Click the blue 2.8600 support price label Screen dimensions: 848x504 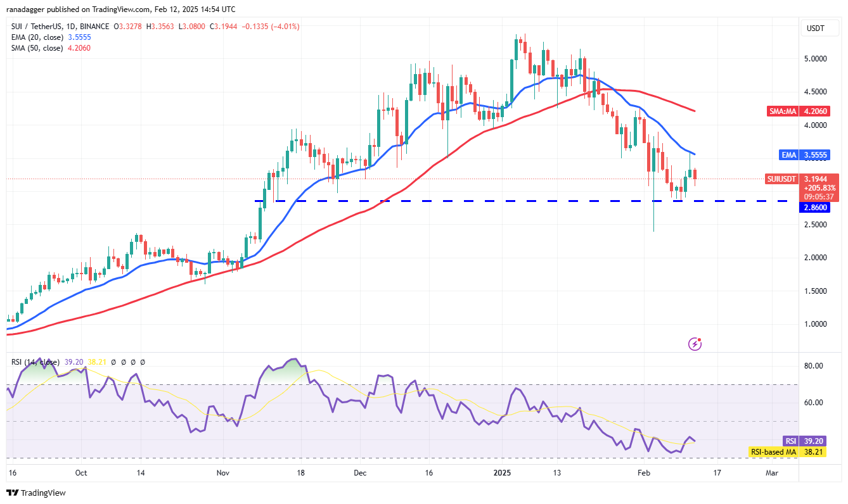coord(814,208)
